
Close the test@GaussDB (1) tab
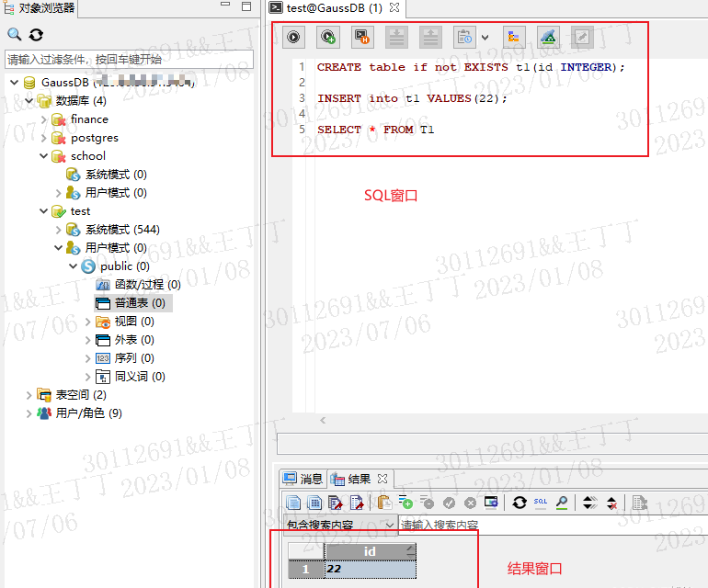coord(394,7)
